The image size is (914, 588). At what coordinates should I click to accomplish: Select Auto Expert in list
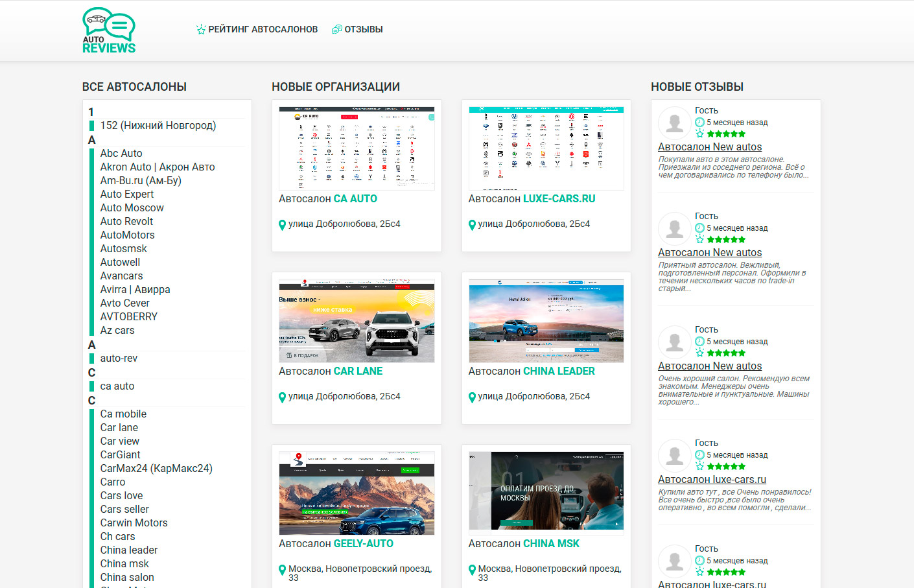pyautogui.click(x=127, y=194)
